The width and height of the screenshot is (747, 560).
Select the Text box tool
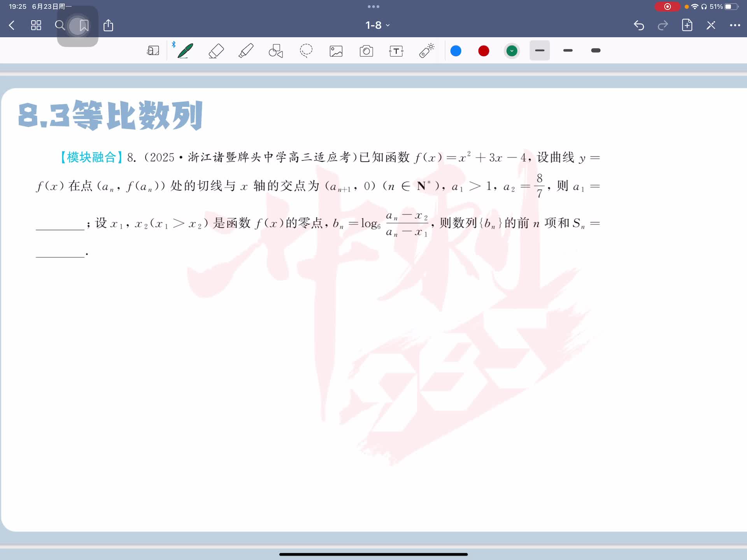click(396, 51)
